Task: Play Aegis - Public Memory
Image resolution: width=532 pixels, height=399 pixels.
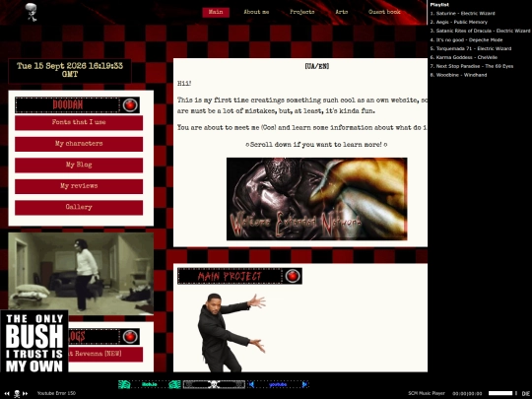Action: (x=459, y=22)
